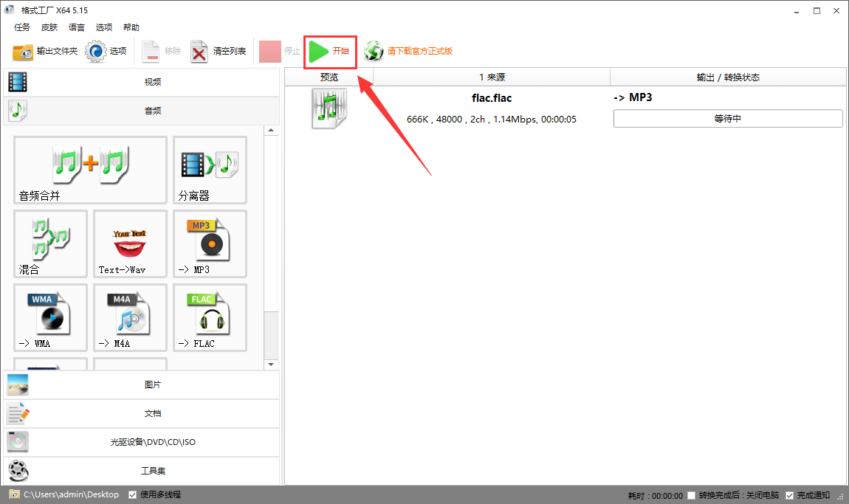Image resolution: width=849 pixels, height=504 pixels.
Task: Open the 语言 language menu
Action: (x=76, y=27)
